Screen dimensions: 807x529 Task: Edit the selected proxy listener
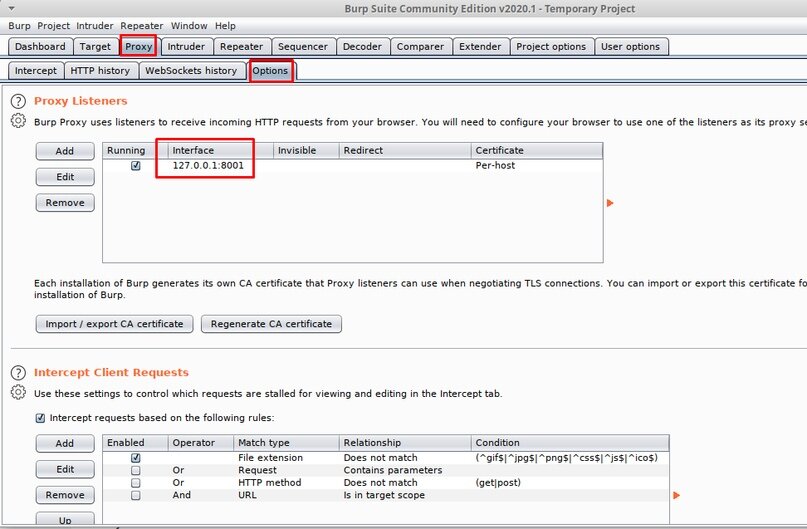point(65,177)
